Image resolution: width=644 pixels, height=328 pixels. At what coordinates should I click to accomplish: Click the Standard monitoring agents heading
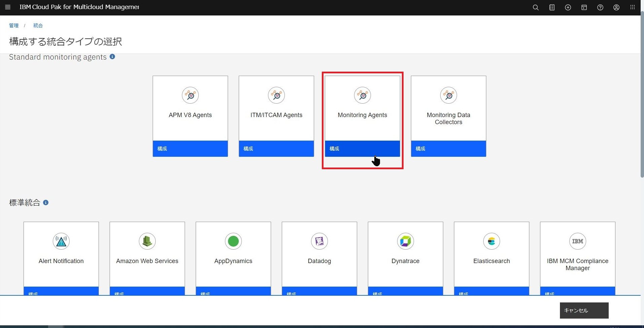pos(58,57)
